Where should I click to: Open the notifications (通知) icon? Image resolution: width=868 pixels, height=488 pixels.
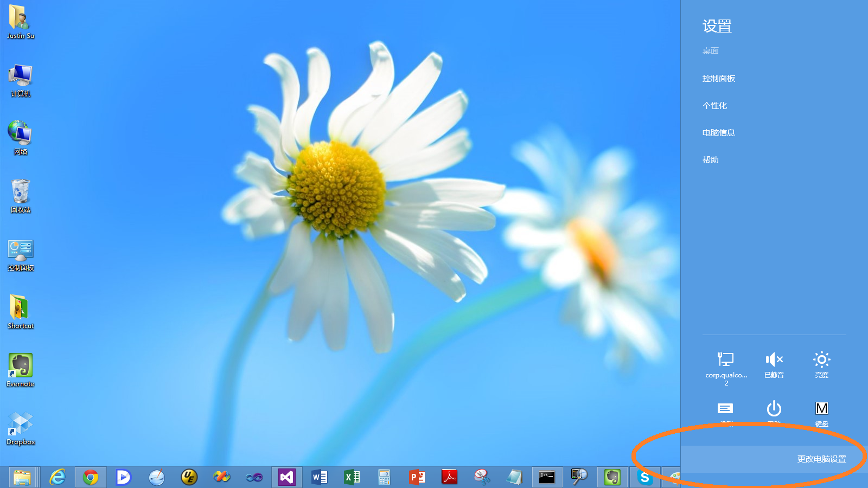pos(726,409)
